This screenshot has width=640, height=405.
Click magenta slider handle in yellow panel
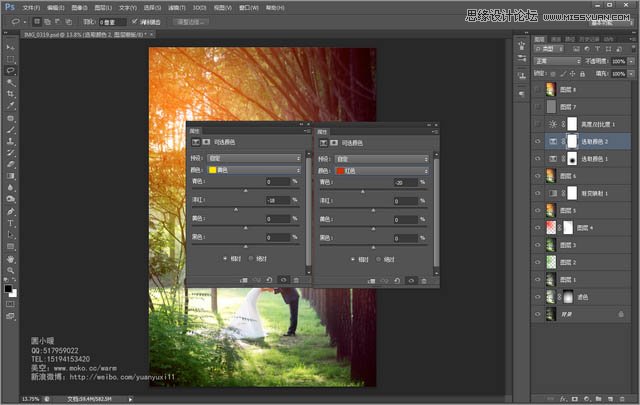(236, 209)
